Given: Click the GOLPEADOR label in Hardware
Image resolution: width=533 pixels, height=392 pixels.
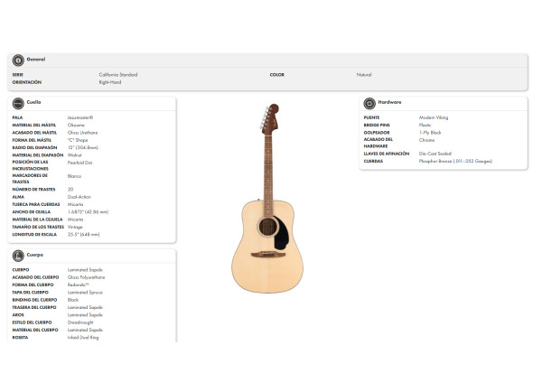Looking at the screenshot, I should point(377,133).
